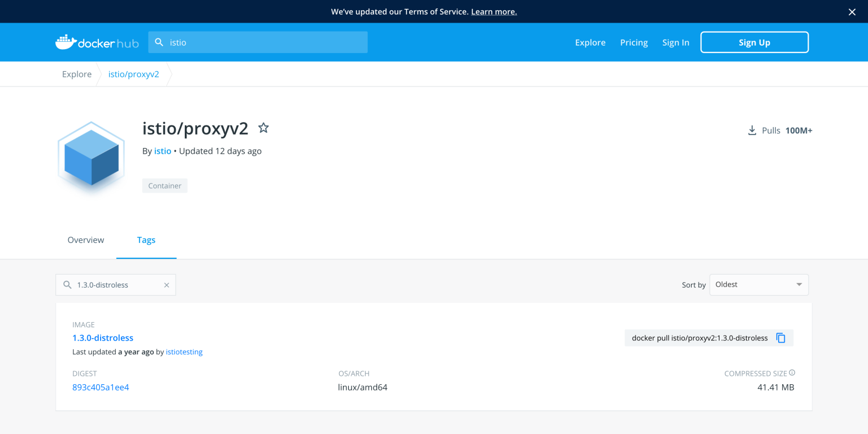The height and width of the screenshot is (434, 868).
Task: Open the istio publisher link
Action: [x=163, y=151]
